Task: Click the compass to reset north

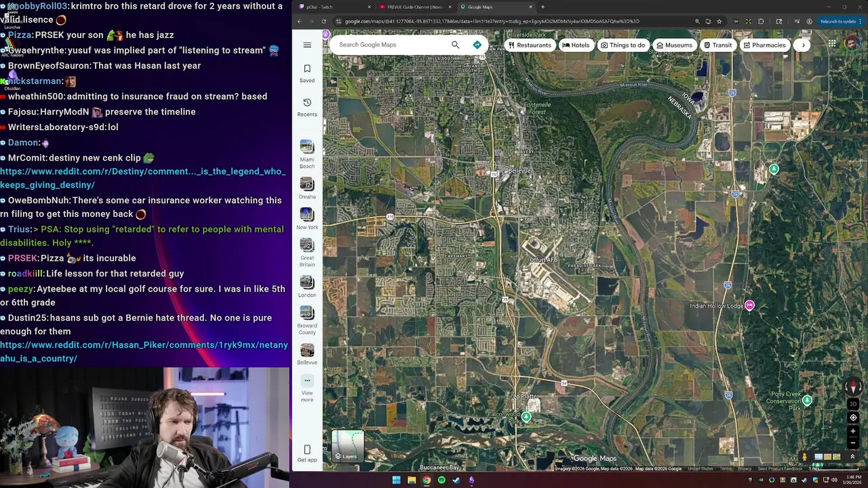Action: pyautogui.click(x=854, y=387)
